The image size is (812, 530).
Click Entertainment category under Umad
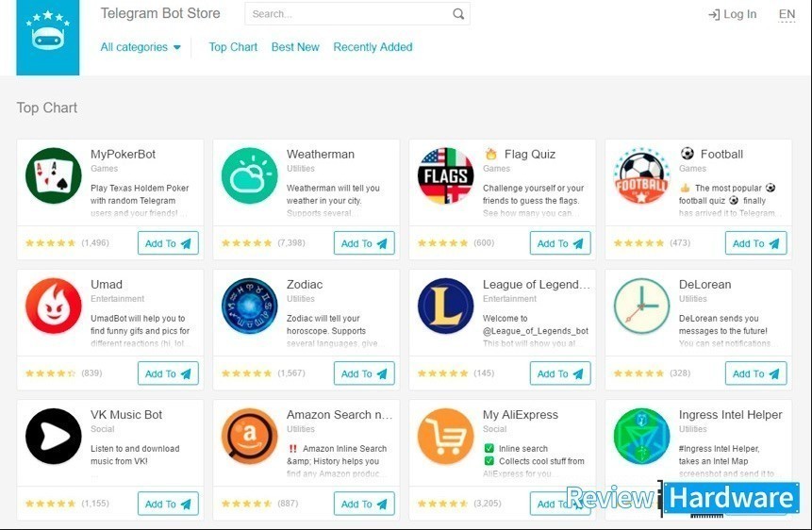coord(118,298)
